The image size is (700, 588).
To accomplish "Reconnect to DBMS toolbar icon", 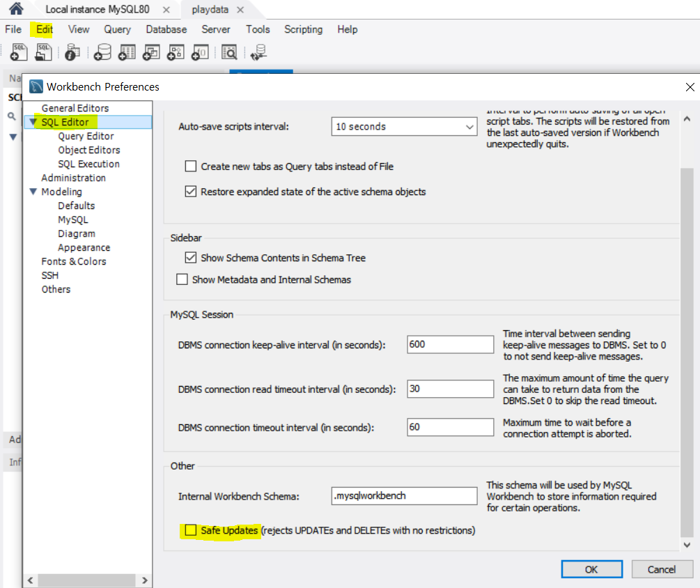I will click(x=258, y=52).
